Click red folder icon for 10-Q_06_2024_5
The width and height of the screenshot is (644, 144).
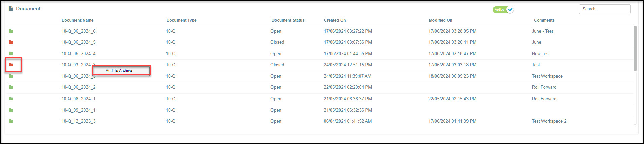coord(11,42)
